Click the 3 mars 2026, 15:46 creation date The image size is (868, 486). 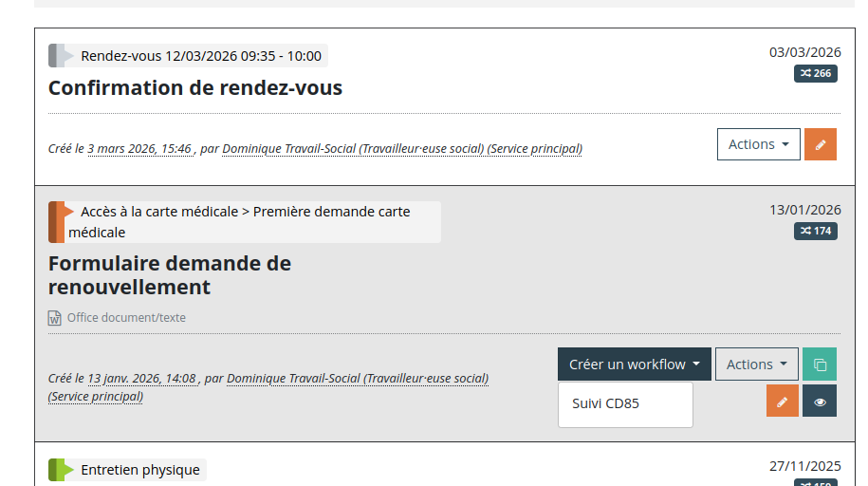click(139, 149)
